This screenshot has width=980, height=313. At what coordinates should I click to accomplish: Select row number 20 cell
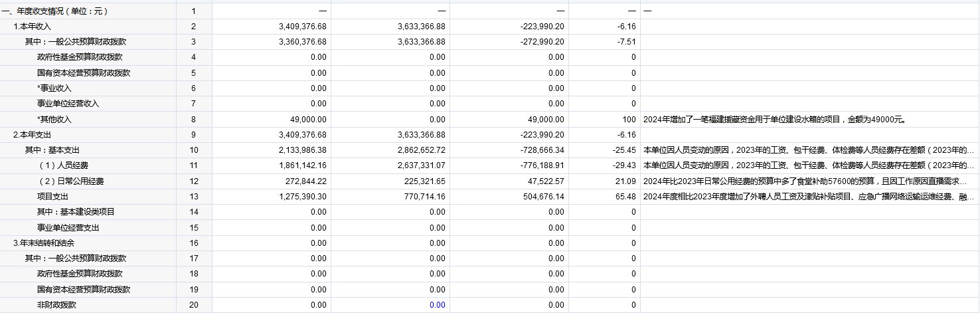pyautogui.click(x=193, y=305)
